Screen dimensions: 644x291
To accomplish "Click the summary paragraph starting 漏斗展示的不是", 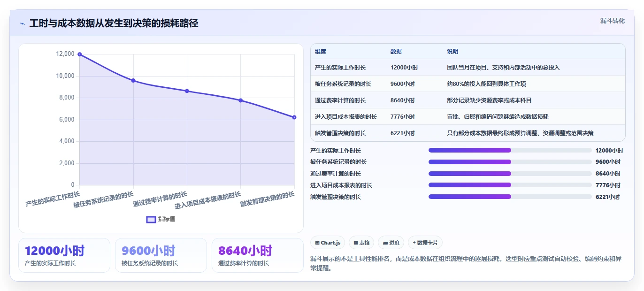I will tap(467, 264).
